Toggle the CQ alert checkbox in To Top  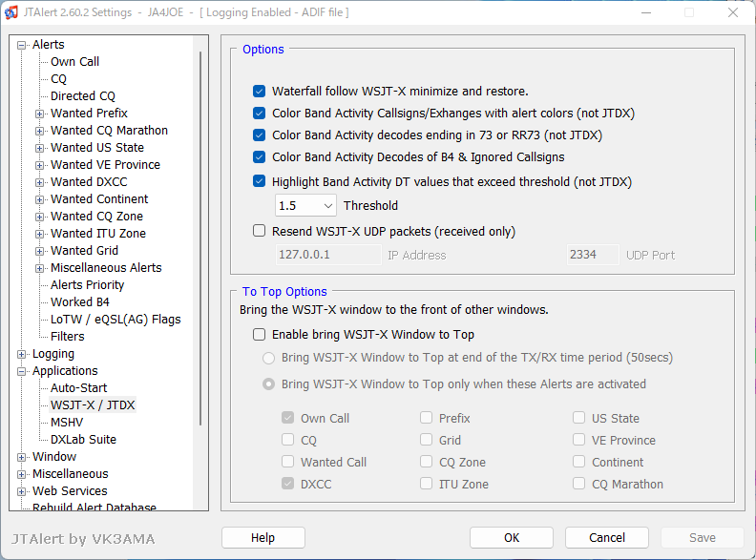point(288,440)
